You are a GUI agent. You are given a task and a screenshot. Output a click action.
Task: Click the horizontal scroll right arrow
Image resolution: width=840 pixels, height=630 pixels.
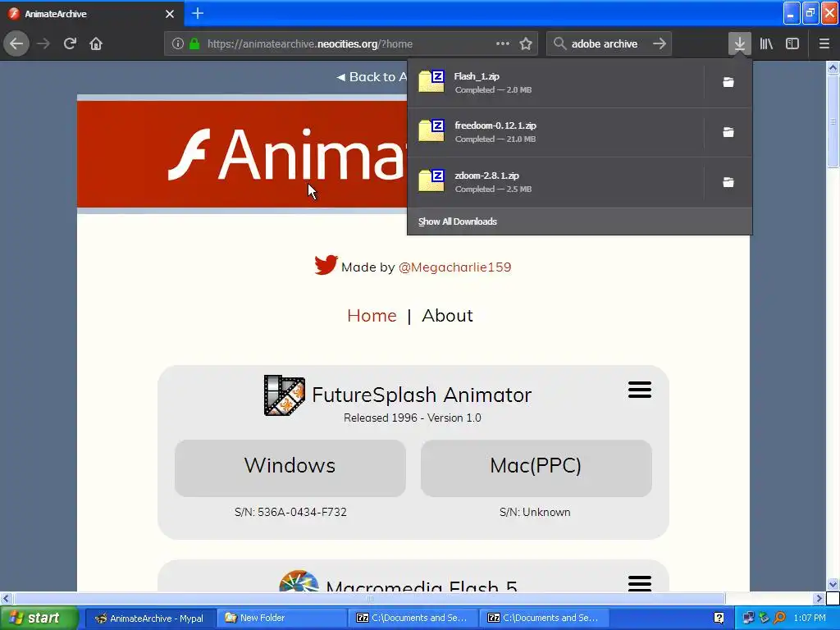pos(818,598)
